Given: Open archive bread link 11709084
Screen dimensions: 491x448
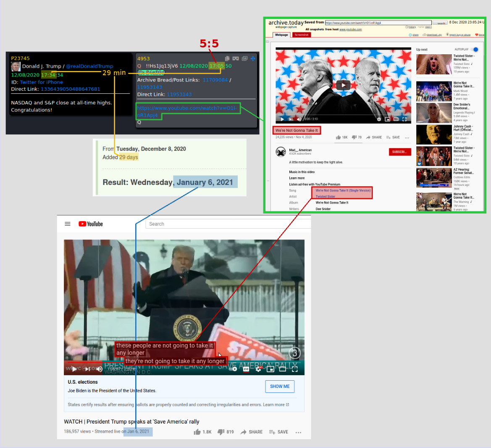Looking at the screenshot, I should pyautogui.click(x=215, y=80).
